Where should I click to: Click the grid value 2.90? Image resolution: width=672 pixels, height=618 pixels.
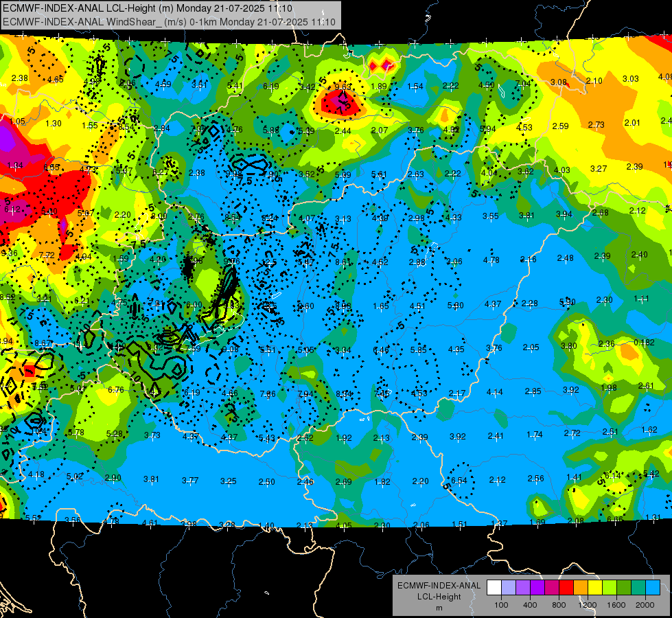113,478
